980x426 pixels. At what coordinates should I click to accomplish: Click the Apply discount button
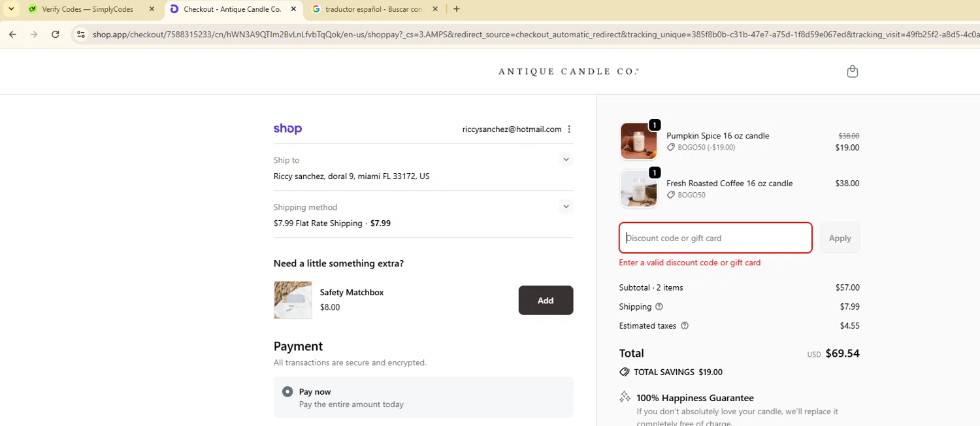840,238
